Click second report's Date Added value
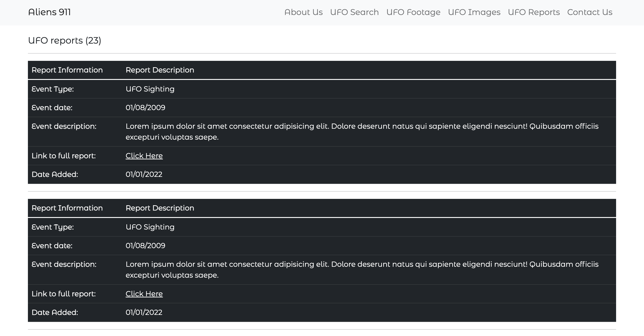Screen dimensions: 644x336 (x=144, y=312)
